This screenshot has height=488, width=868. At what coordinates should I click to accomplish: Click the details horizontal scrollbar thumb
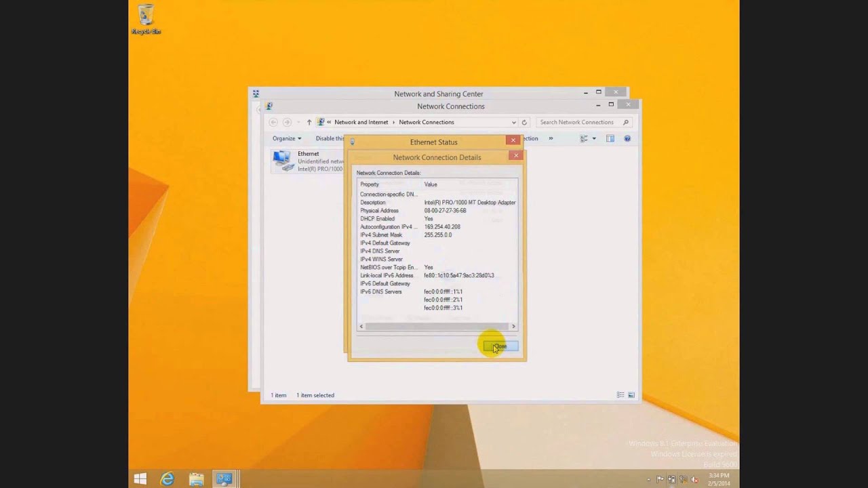pyautogui.click(x=437, y=327)
